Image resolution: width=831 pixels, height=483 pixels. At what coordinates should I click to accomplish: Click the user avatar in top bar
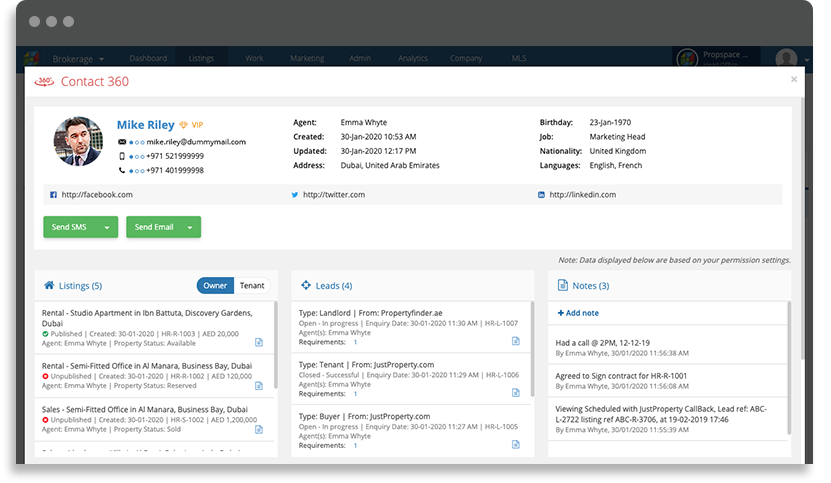click(786, 58)
